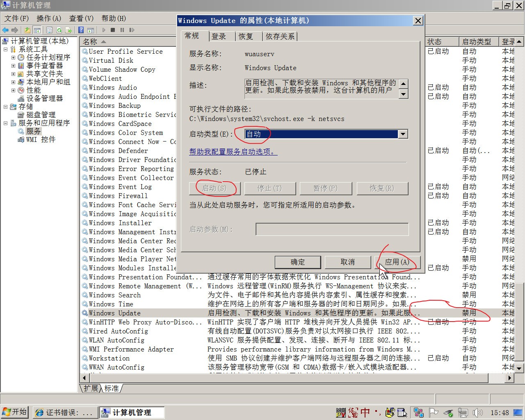Viewport: 525px width, 420px height.
Task: Click the 取消 button
Action: coord(348,262)
